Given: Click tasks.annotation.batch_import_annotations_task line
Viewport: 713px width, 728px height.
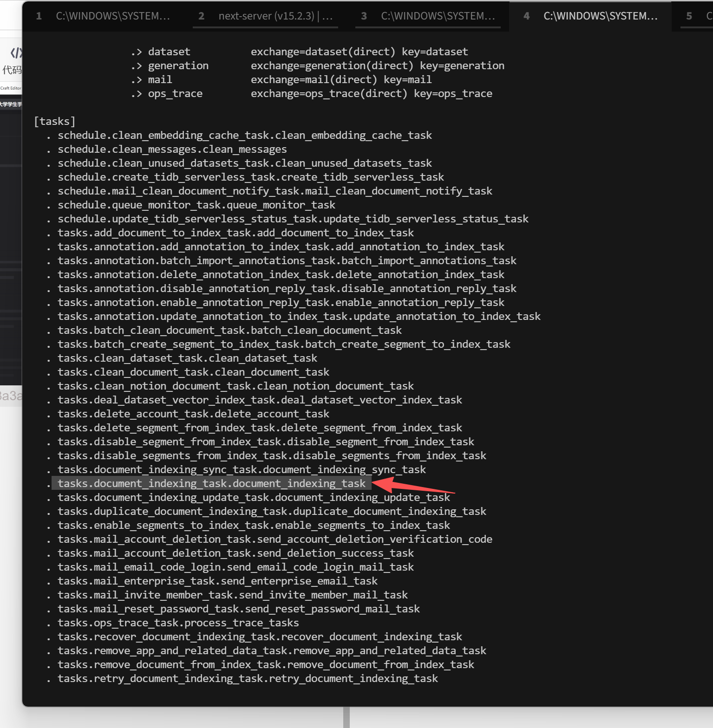Looking at the screenshot, I should [287, 260].
